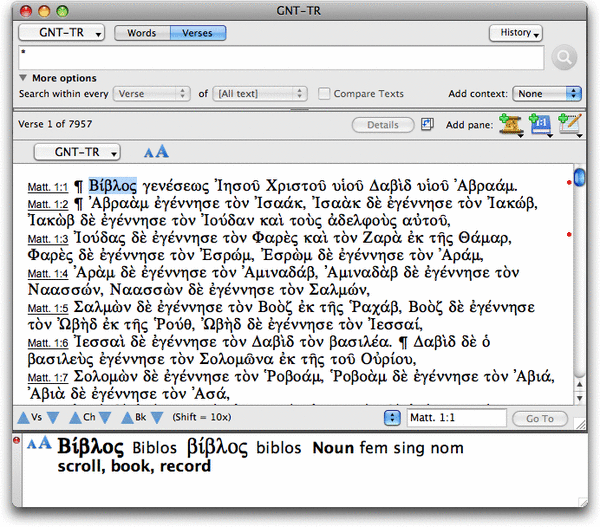Open the Add context dropdown
The height and width of the screenshot is (527, 600).
pos(546,94)
